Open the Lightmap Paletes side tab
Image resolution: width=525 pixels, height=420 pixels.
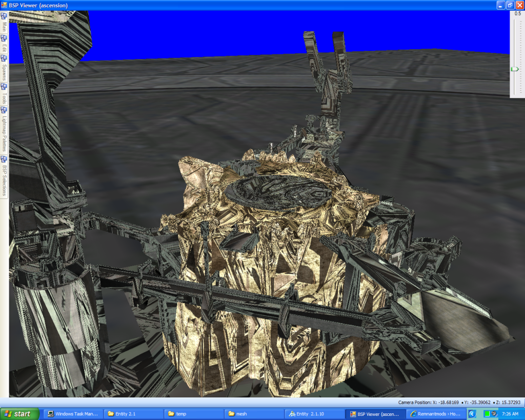click(4, 130)
